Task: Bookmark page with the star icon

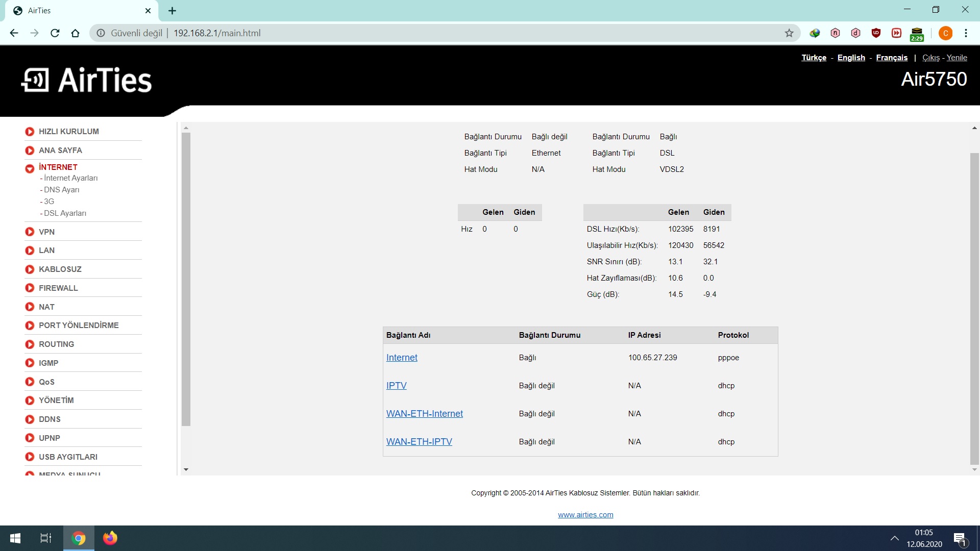Action: 789,33
